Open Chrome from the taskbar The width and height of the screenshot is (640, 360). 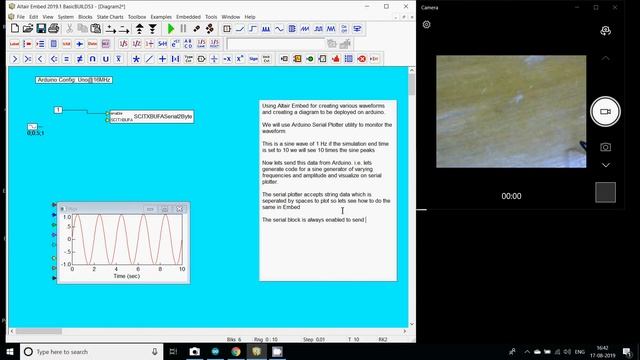click(x=236, y=351)
